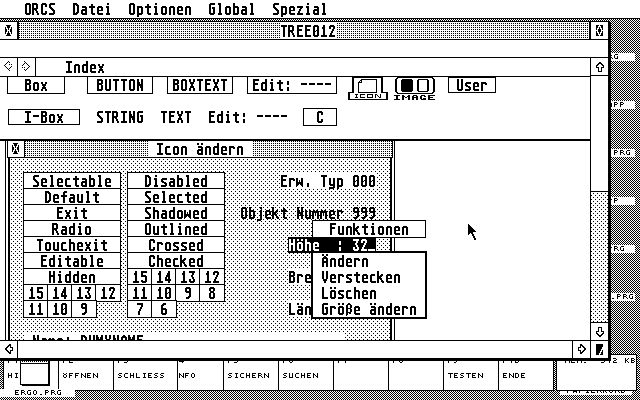Click the left arrow of horizontal scrollbar
The height and width of the screenshot is (400, 640).
[x=9, y=349]
